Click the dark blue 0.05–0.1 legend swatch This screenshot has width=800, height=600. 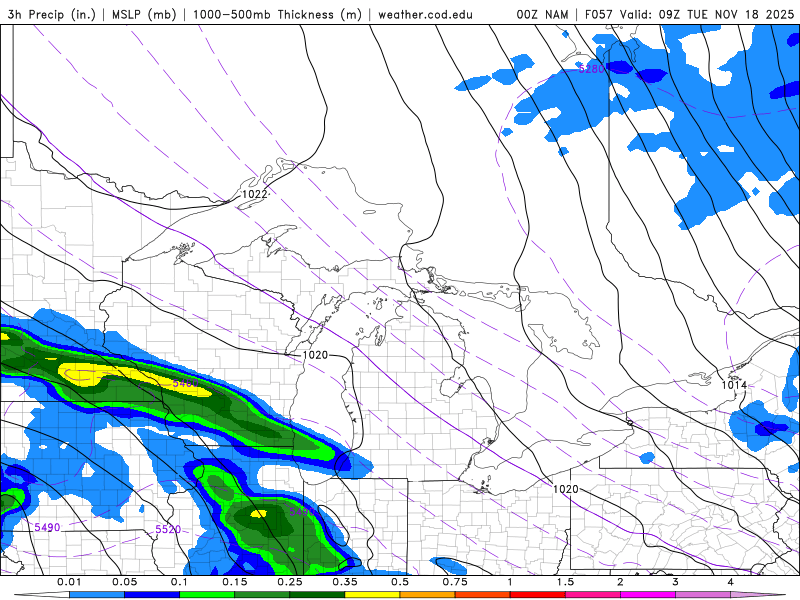152,595
